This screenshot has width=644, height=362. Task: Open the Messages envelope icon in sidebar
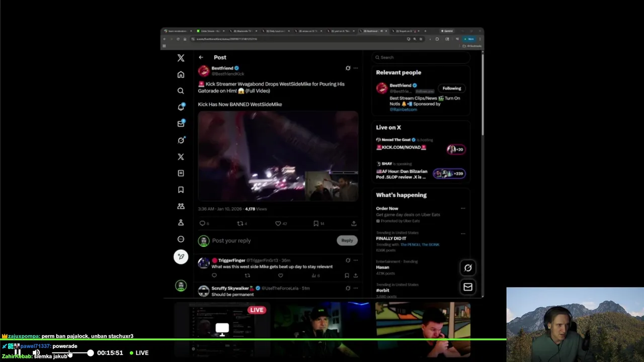point(181,124)
